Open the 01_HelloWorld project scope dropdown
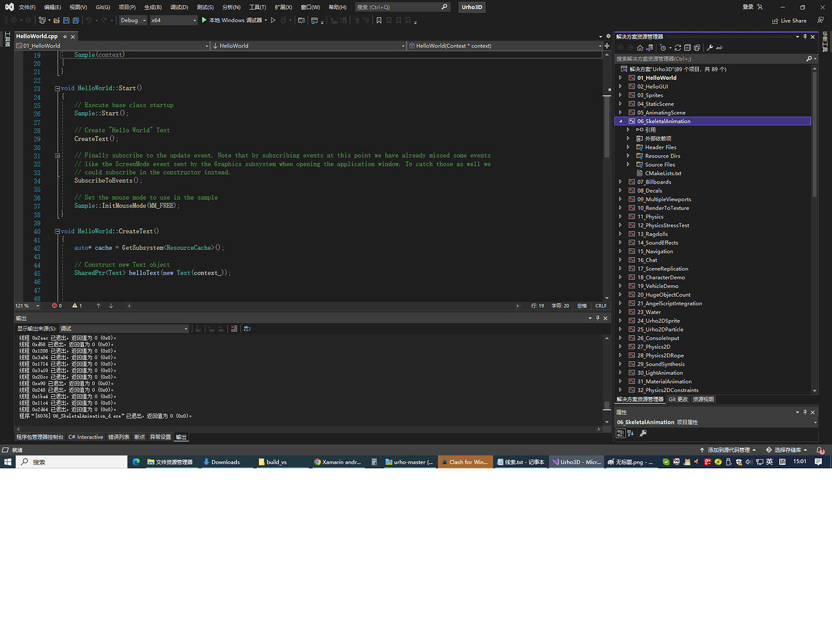832x644 pixels. 113,46
